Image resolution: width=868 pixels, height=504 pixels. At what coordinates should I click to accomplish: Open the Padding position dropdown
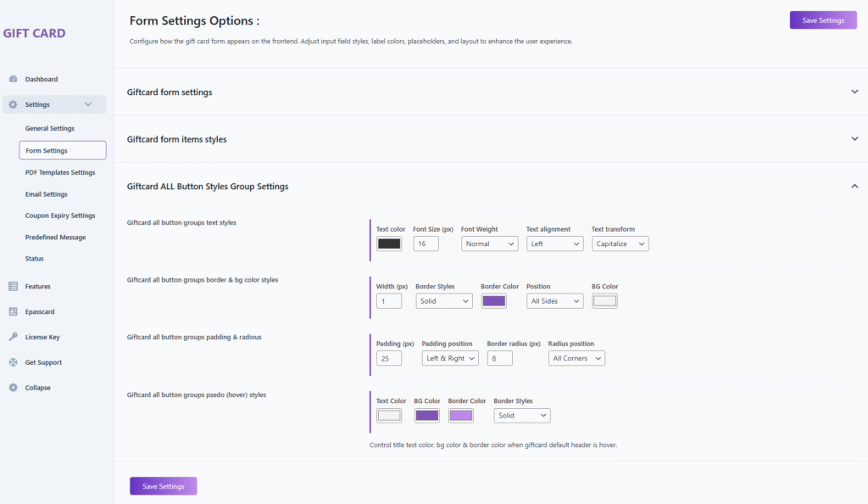point(450,358)
